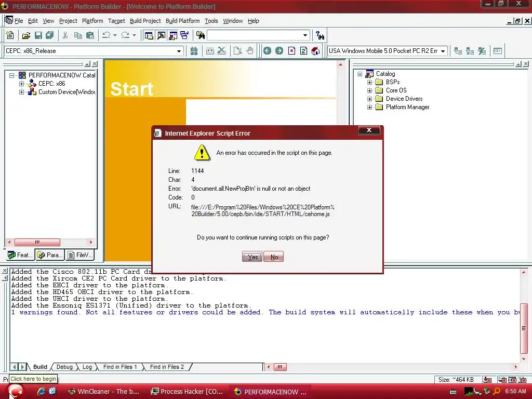This screenshot has width=532, height=399.
Task: Open the Project menu
Action: (x=68, y=21)
